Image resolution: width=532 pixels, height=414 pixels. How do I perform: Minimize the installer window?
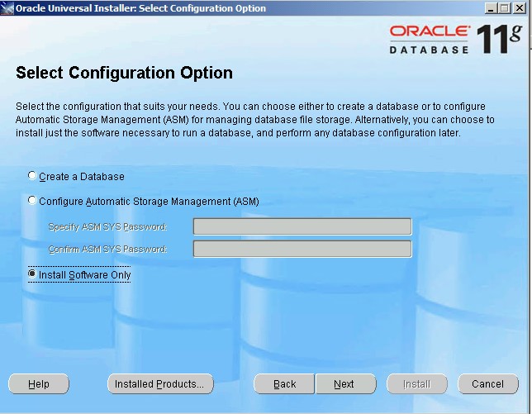pos(492,8)
